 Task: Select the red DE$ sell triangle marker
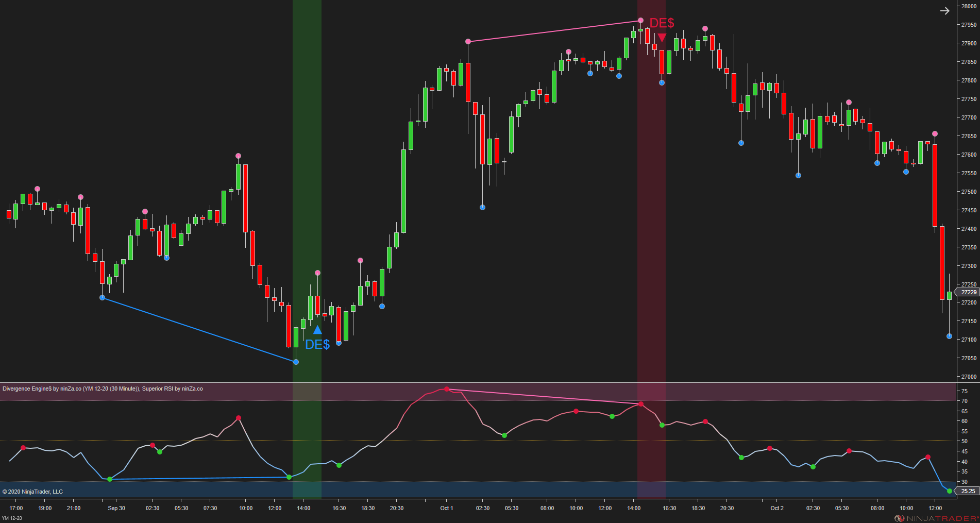(x=662, y=37)
